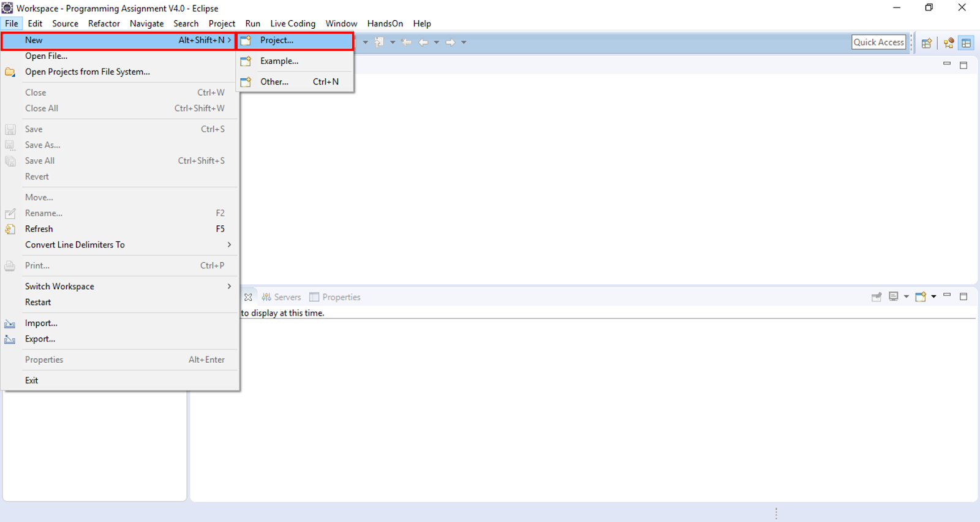This screenshot has width=980, height=522.
Task: Open the Live Coding menu
Action: [x=293, y=24]
